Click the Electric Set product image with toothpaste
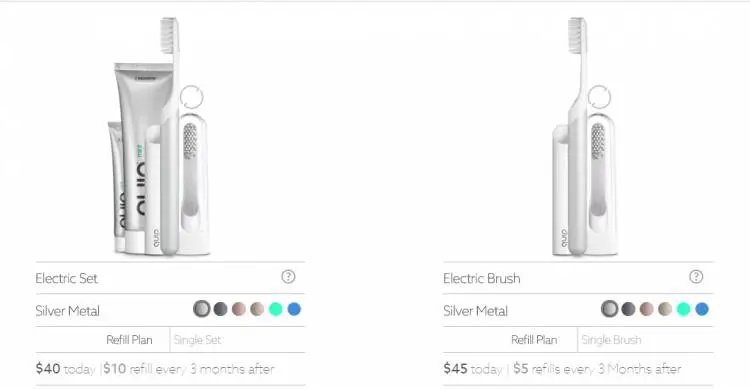750x389 pixels. point(159,136)
